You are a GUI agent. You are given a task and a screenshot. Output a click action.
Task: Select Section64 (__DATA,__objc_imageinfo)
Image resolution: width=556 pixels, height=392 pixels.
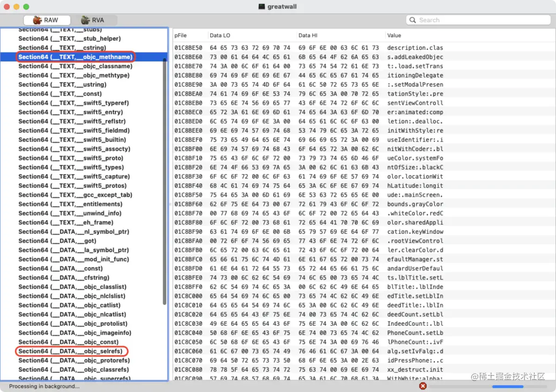coord(75,333)
